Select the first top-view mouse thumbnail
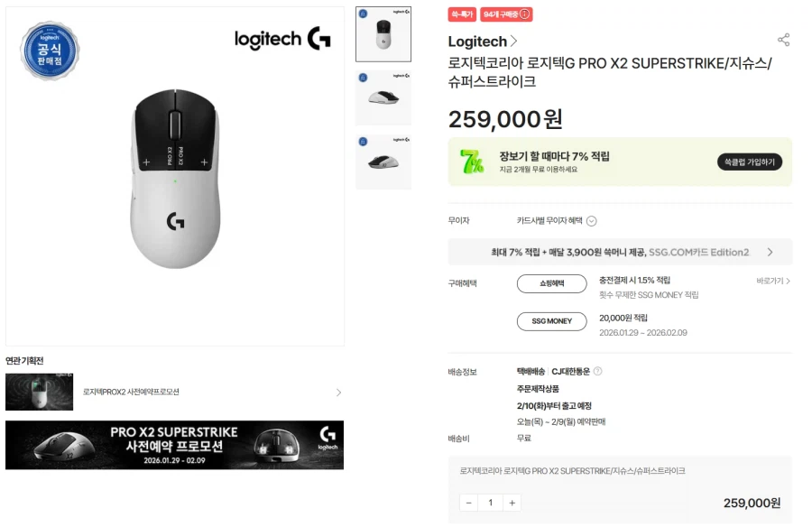812x527 pixels. pos(383,34)
